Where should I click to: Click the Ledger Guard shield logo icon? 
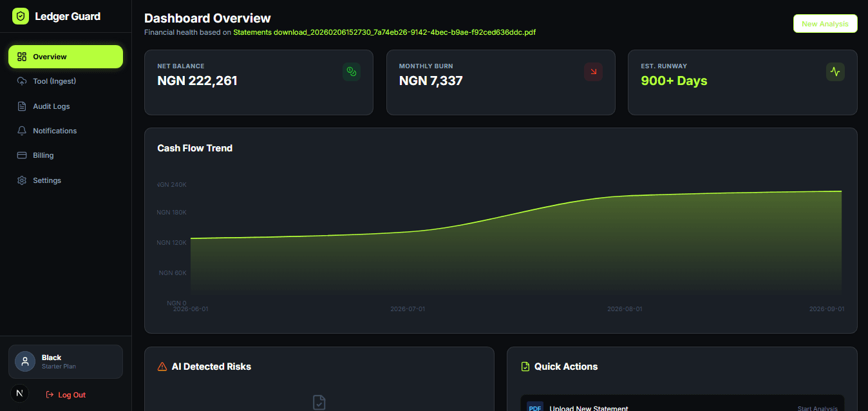pyautogui.click(x=21, y=16)
